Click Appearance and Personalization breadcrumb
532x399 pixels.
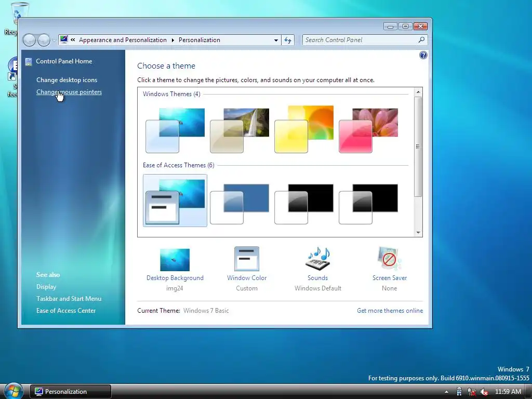coord(123,40)
